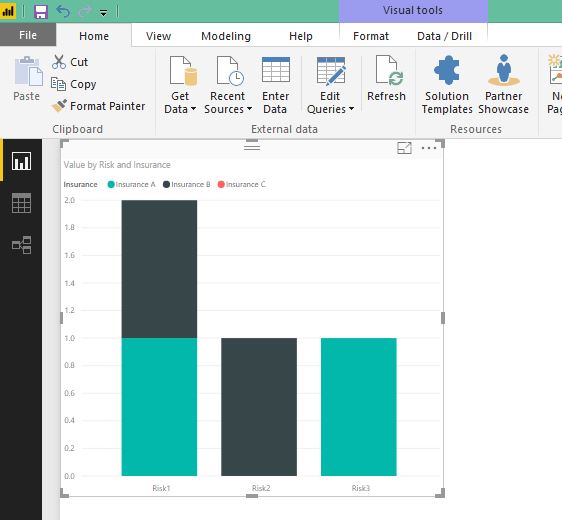Click the Enter Data table icon

click(276, 70)
